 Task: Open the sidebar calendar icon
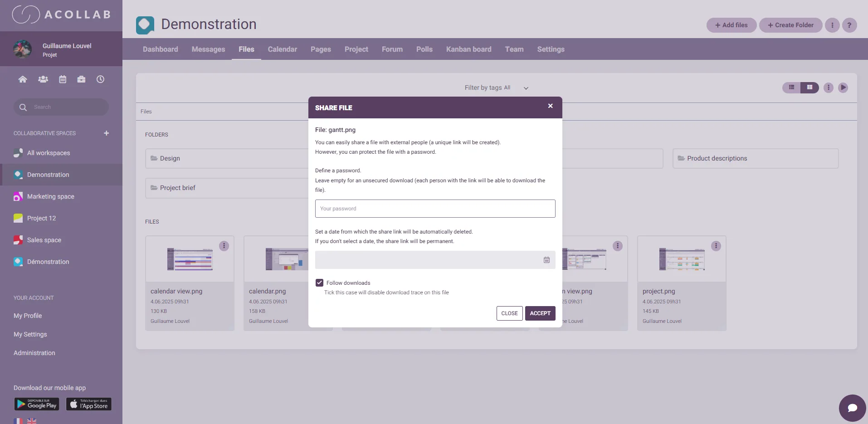tap(63, 79)
